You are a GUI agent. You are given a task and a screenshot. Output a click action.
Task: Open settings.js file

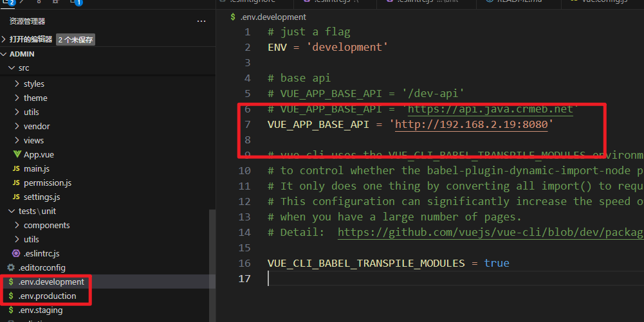(42, 197)
